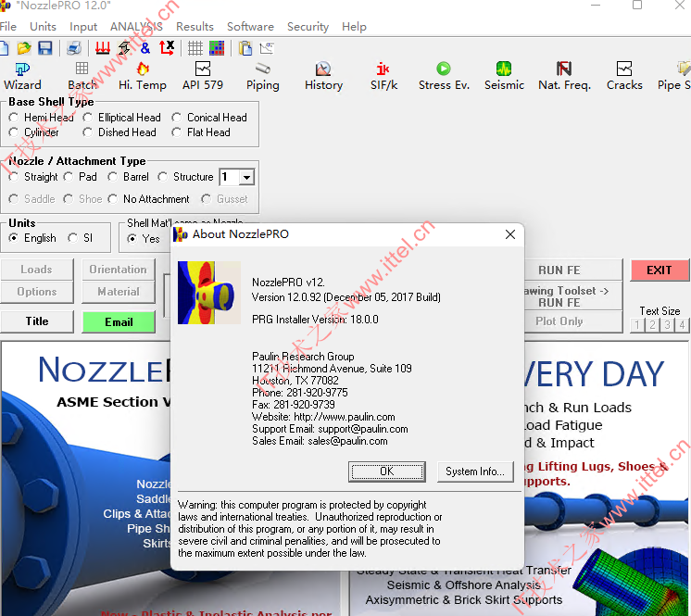Open the SIF/k tool
Image resolution: width=691 pixels, height=616 pixels.
click(383, 76)
